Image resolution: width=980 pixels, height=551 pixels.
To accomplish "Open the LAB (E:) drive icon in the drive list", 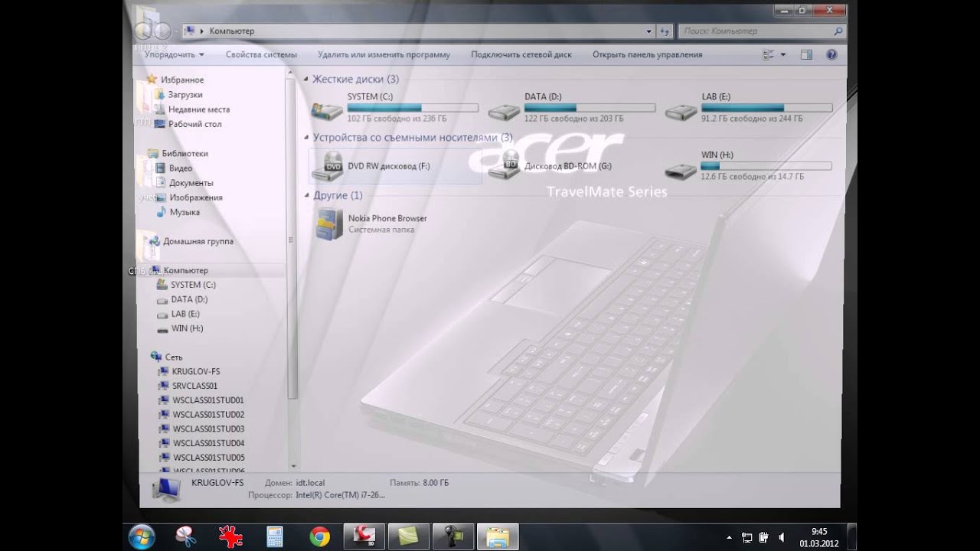I will (x=681, y=112).
